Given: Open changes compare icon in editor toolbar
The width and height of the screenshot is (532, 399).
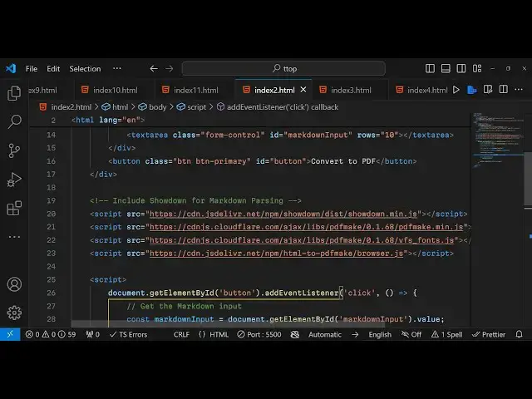Looking at the screenshot, I should [x=488, y=90].
